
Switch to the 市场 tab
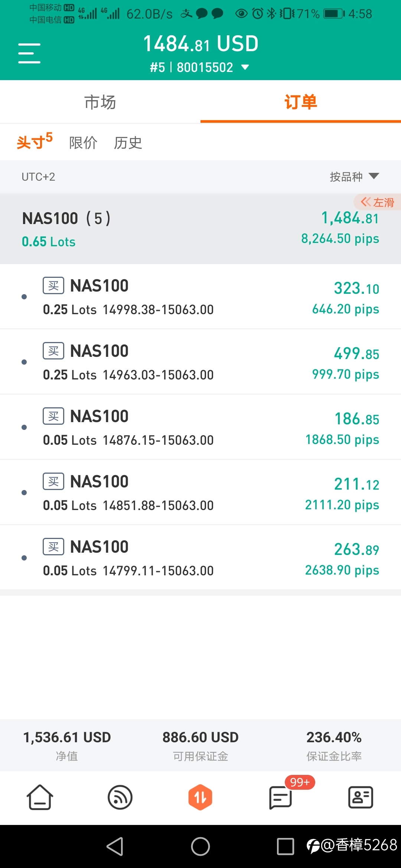pyautogui.click(x=100, y=102)
